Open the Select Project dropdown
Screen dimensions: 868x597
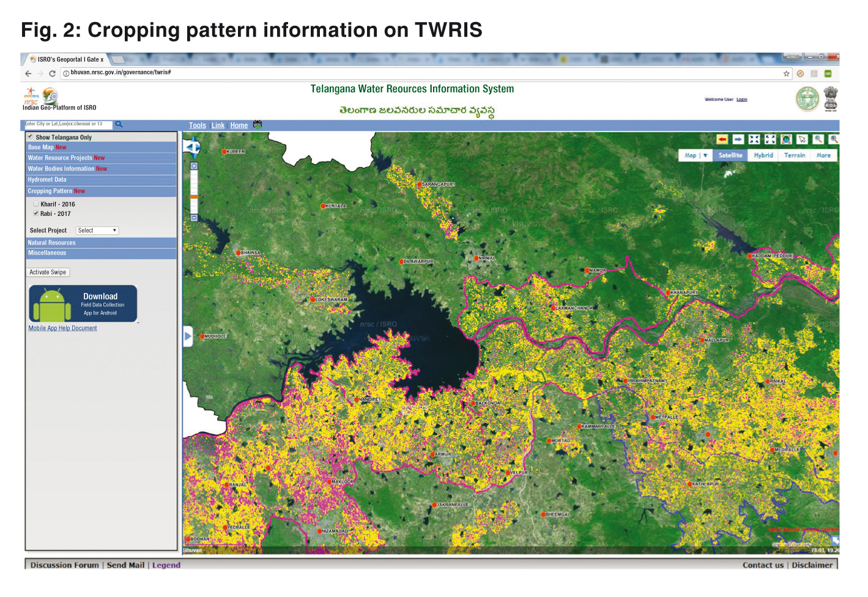coord(97,231)
